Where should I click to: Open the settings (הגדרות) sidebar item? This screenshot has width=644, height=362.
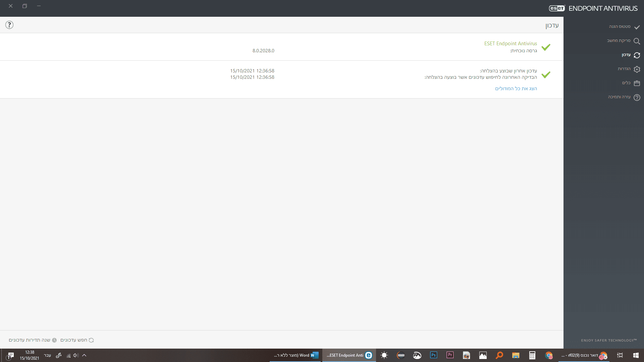click(x=624, y=69)
